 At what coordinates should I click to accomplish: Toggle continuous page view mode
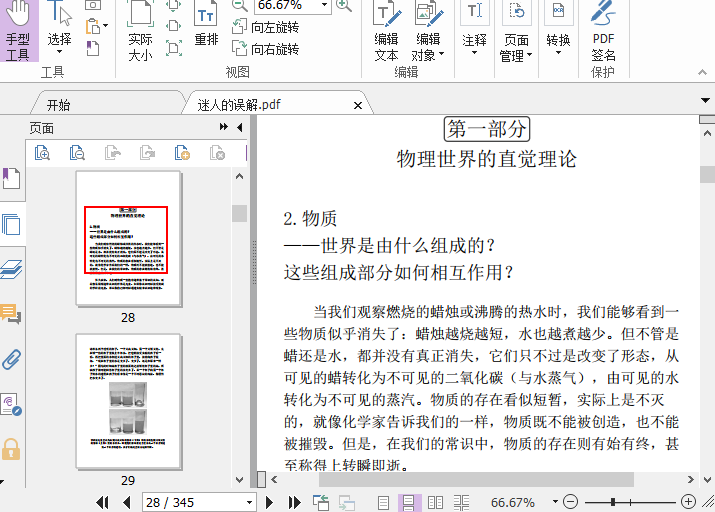point(409,502)
